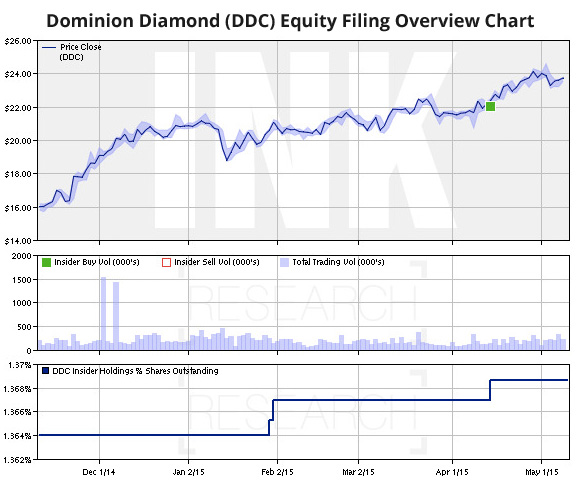Click the $20.00 price axis label

coord(18,141)
